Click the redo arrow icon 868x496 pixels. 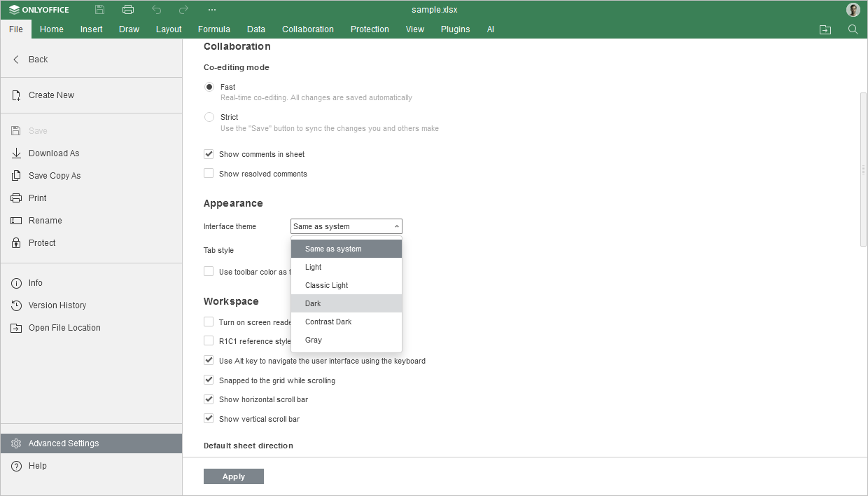click(183, 10)
